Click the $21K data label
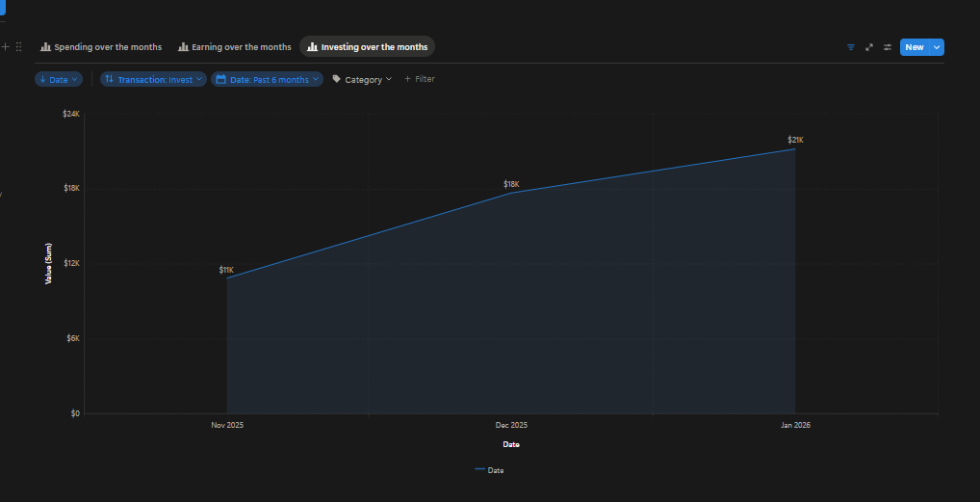Screen dimensions: 980x502 (x=795, y=140)
